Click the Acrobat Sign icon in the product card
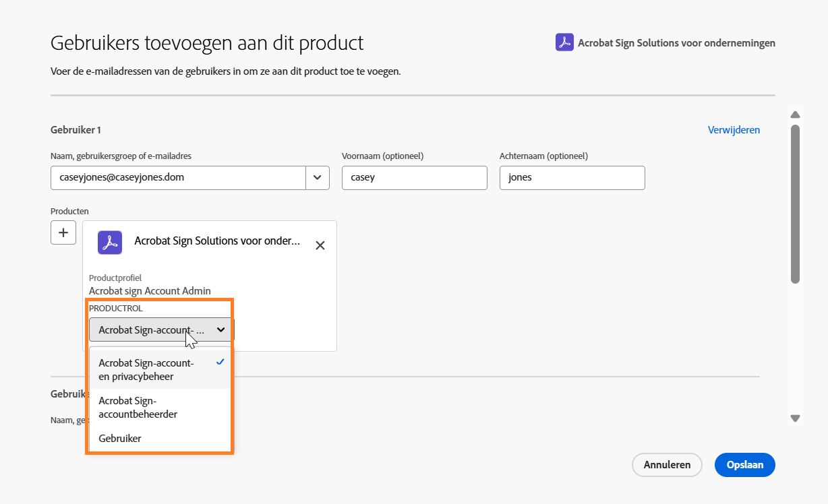This screenshot has width=828, height=504. 109,242
